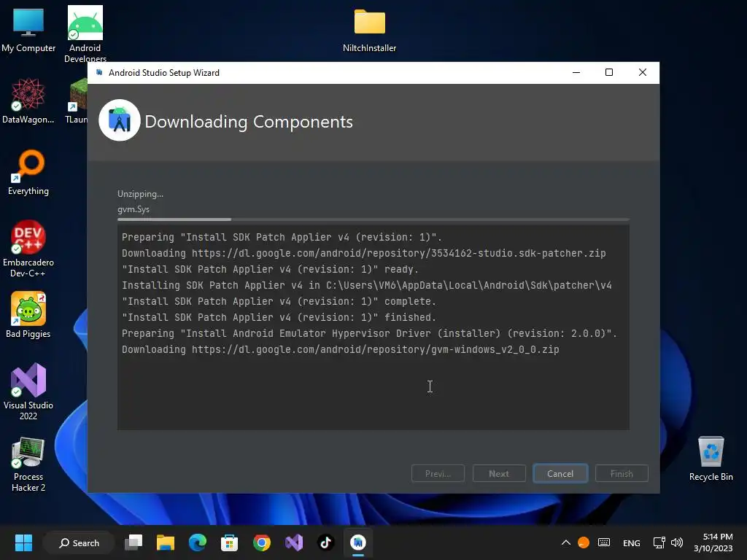
Task: Open the clock and date flyout
Action: coord(713,542)
